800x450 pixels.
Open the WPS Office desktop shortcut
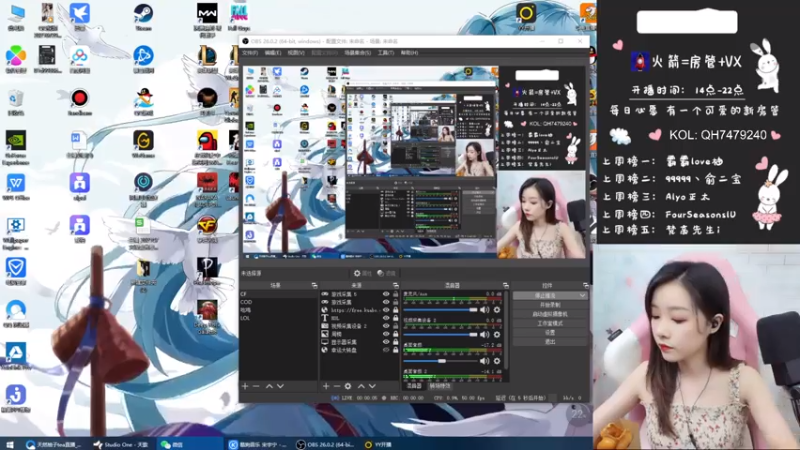point(16,186)
